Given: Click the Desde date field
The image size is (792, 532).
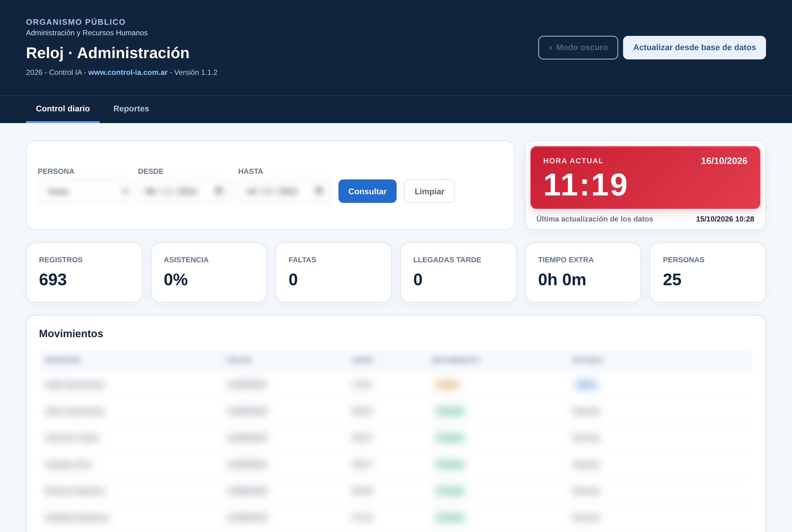Looking at the screenshot, I should point(184,191).
